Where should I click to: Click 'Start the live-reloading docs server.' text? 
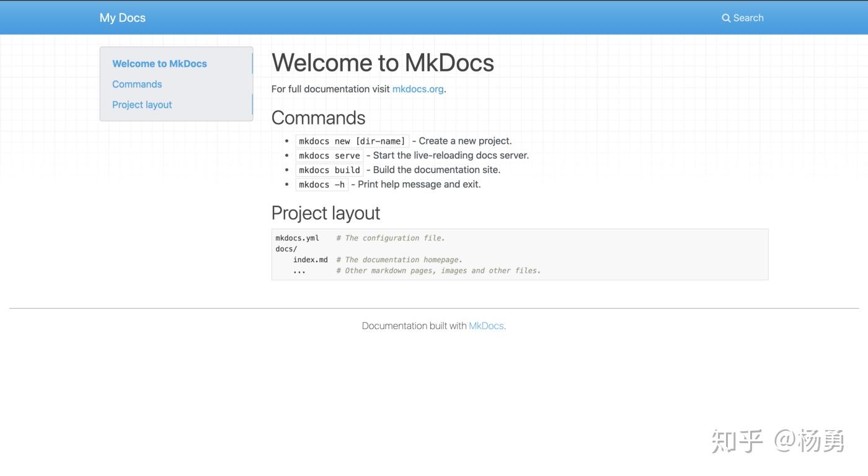pos(451,156)
